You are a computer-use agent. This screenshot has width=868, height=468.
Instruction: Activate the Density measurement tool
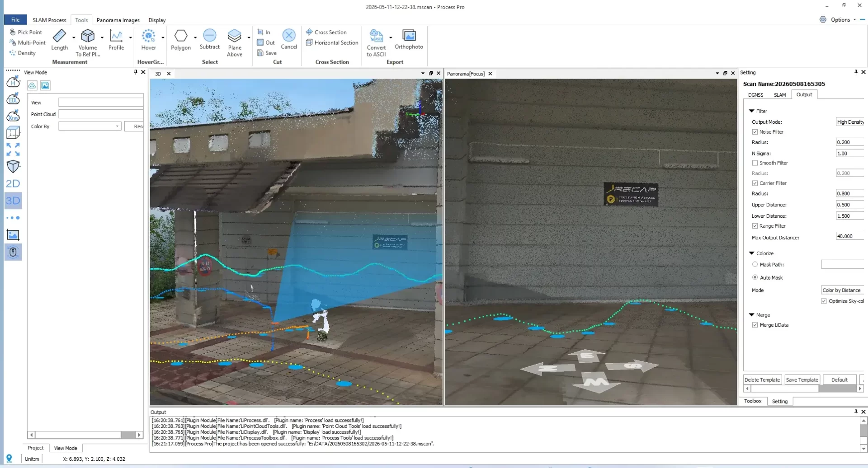click(22, 53)
